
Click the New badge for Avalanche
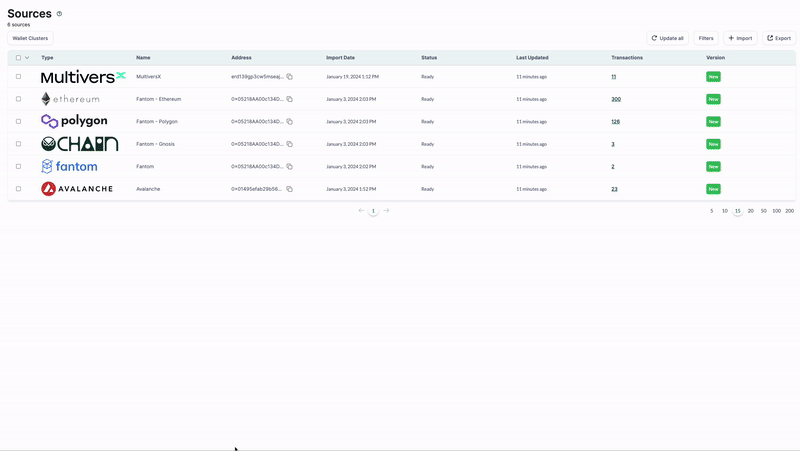click(x=713, y=189)
